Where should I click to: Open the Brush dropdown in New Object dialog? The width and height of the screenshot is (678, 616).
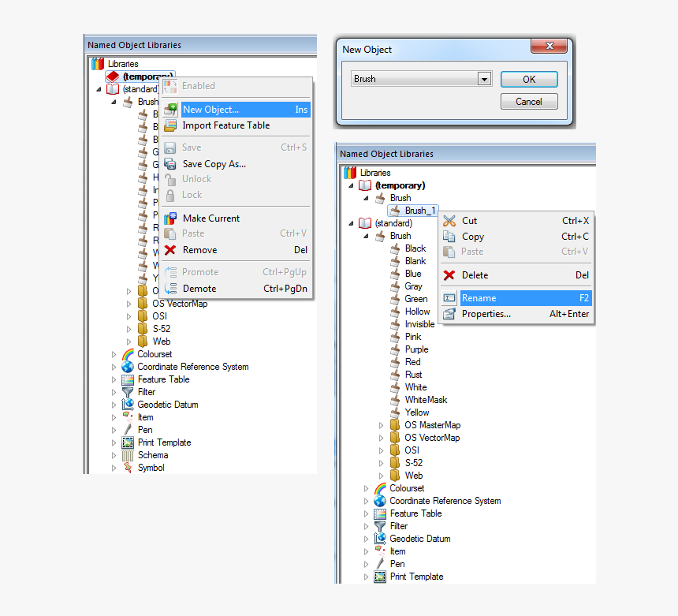click(484, 79)
